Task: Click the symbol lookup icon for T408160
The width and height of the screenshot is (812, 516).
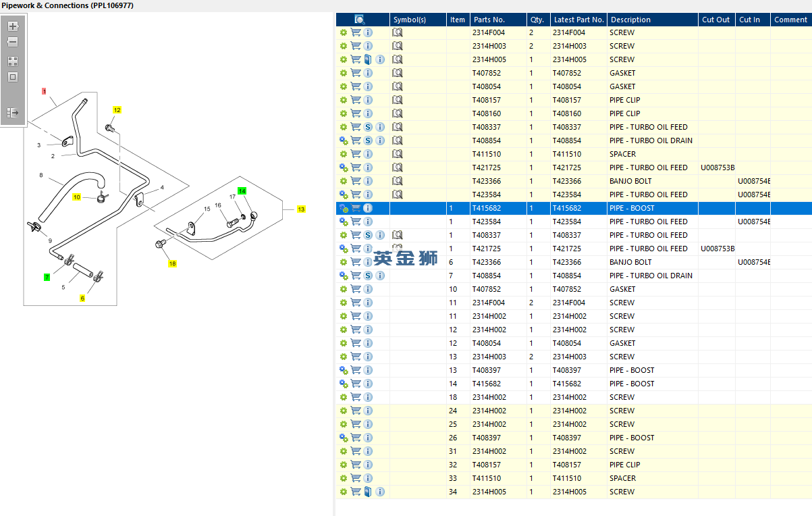Action: [398, 113]
